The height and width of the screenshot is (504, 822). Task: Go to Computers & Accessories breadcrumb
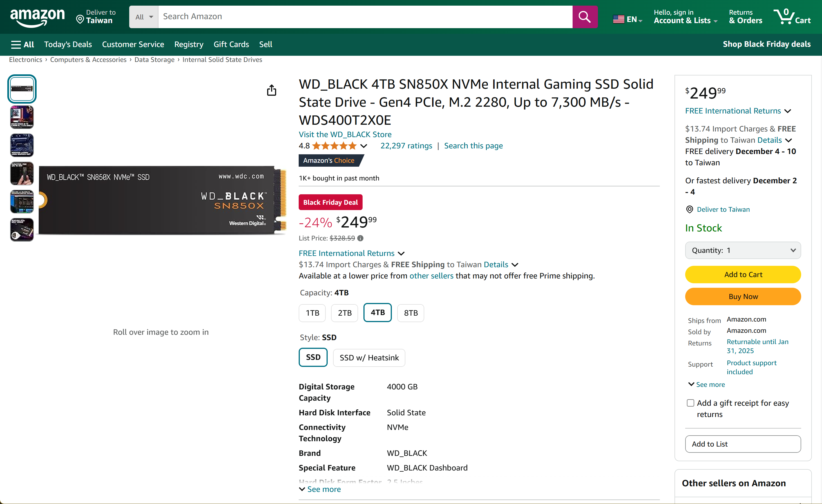pos(88,60)
